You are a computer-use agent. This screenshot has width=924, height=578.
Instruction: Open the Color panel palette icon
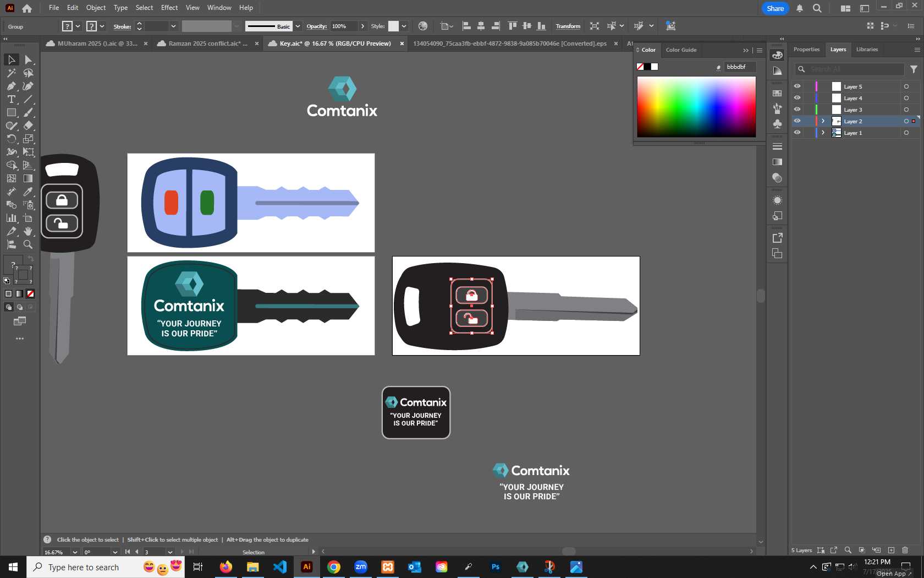click(x=777, y=55)
